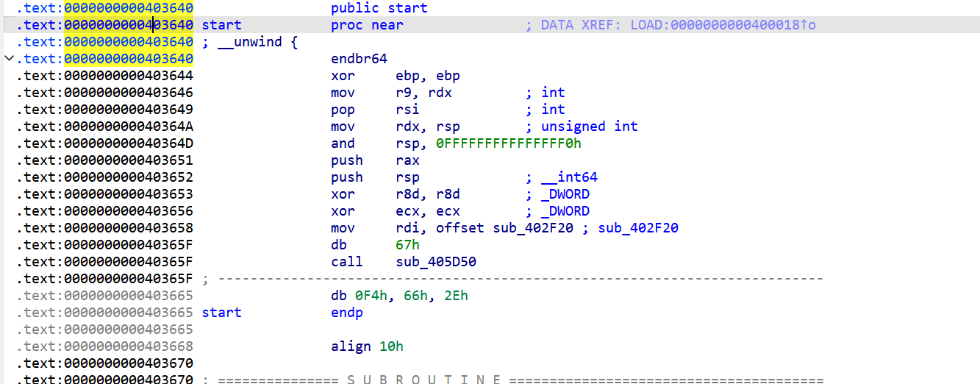Click the highlighted address on the '__unwind' line
Viewport: 980px width, 384px height.
[x=129, y=42]
